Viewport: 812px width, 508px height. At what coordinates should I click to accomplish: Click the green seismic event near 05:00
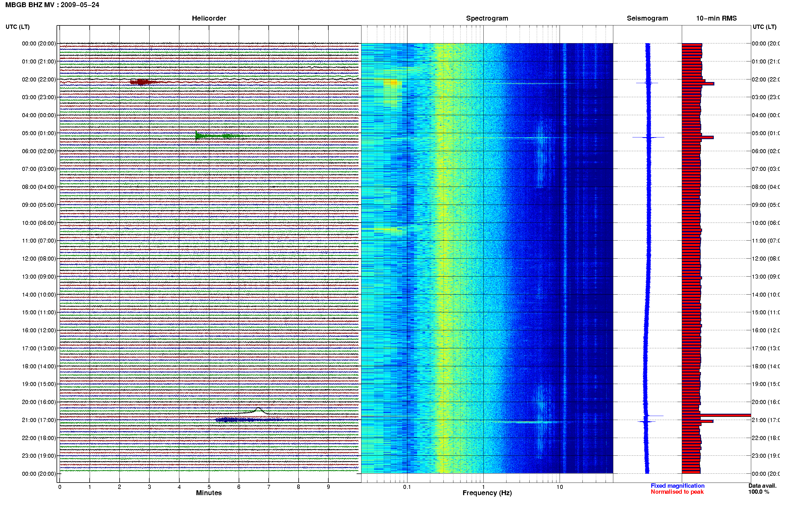click(218, 135)
